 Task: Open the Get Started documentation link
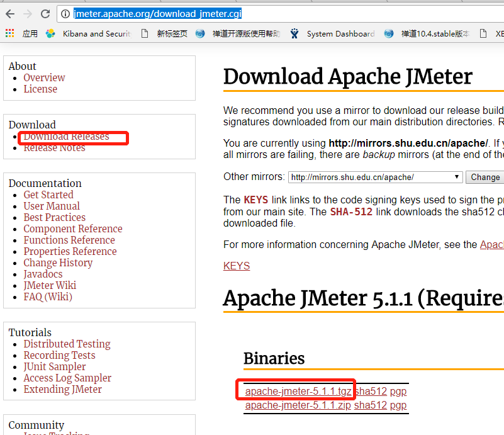48,195
